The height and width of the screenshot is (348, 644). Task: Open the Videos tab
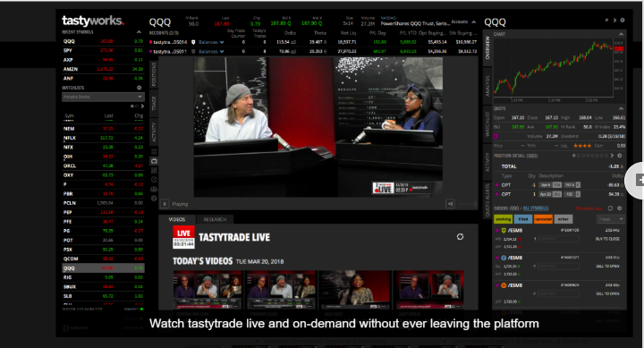point(177,219)
